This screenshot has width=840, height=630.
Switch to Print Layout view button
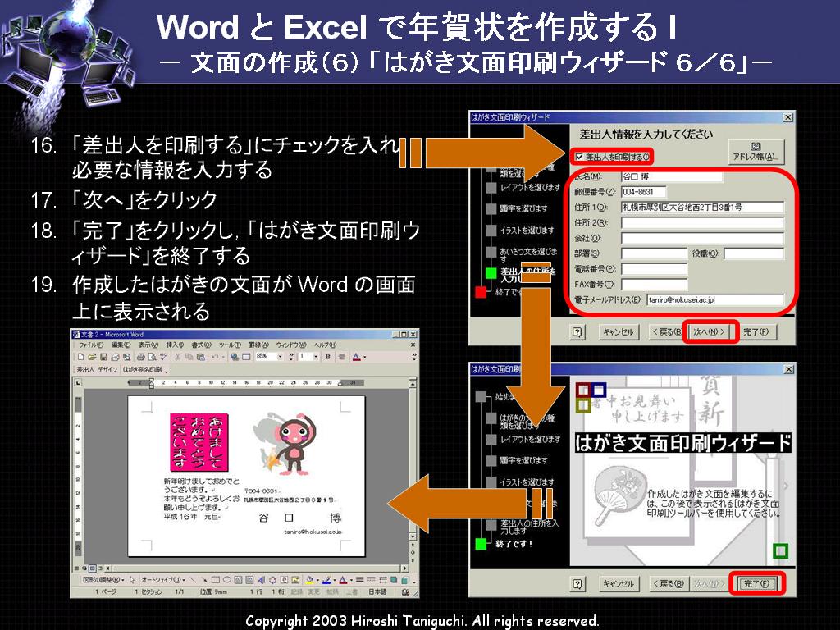(x=92, y=568)
